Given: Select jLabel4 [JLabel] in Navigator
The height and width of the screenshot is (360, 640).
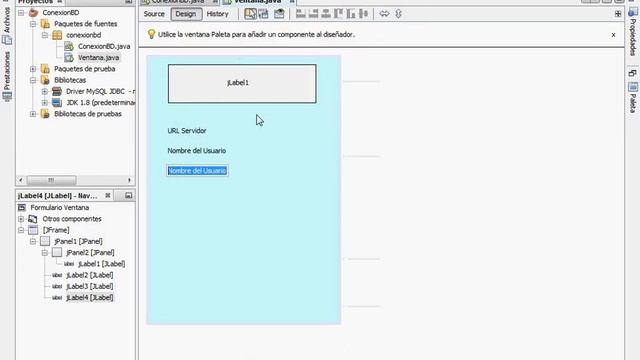Looking at the screenshot, I should pos(90,298).
